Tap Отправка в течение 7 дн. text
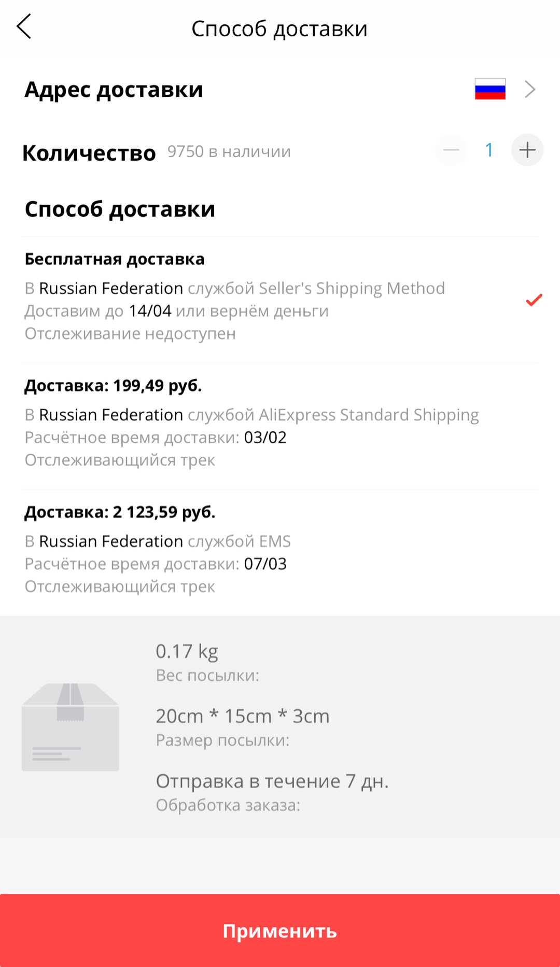The image size is (560, 967). [272, 781]
